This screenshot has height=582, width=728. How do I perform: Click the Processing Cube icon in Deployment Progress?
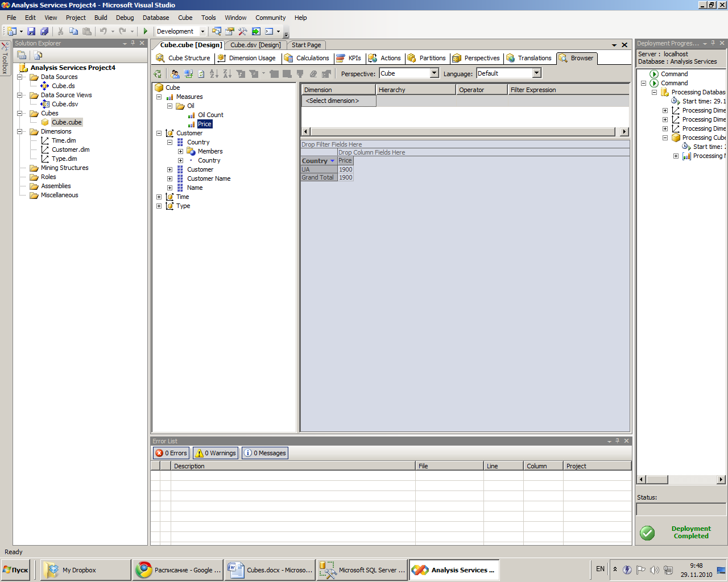(676, 138)
